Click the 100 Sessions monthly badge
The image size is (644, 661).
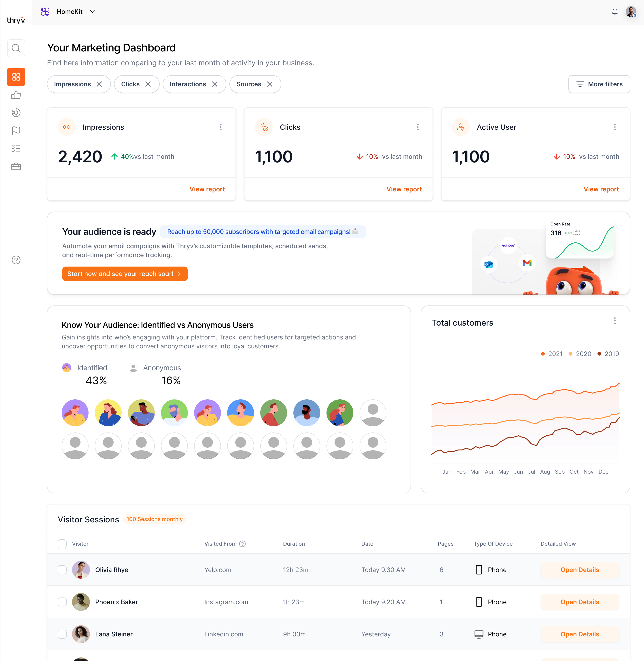pos(155,519)
